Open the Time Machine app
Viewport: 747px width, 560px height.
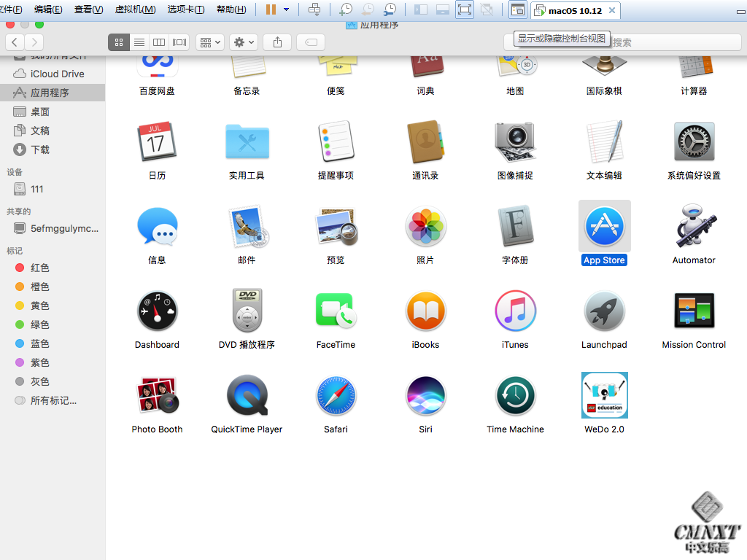515,396
